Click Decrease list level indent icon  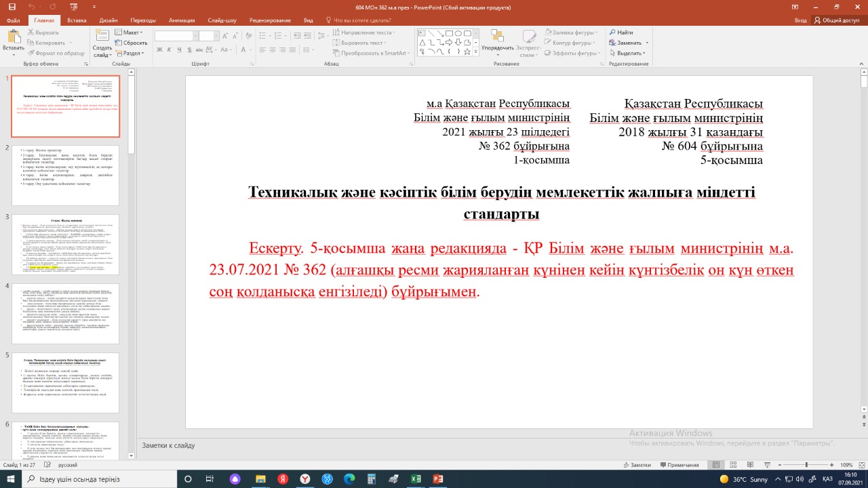[297, 36]
